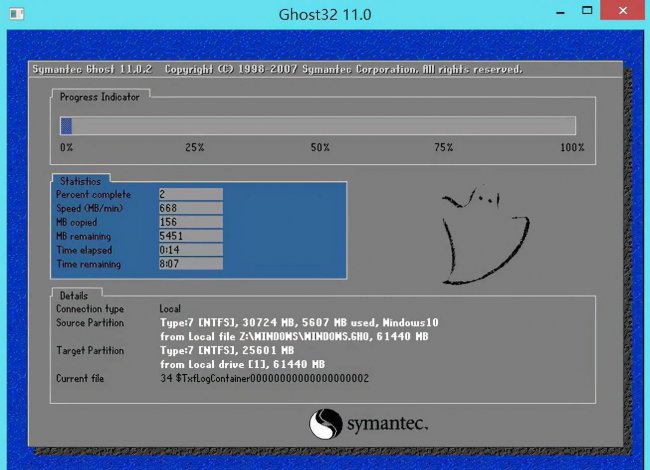Minimize the Ghost32 11.0 window
This screenshot has width=650, height=470.
560,12
